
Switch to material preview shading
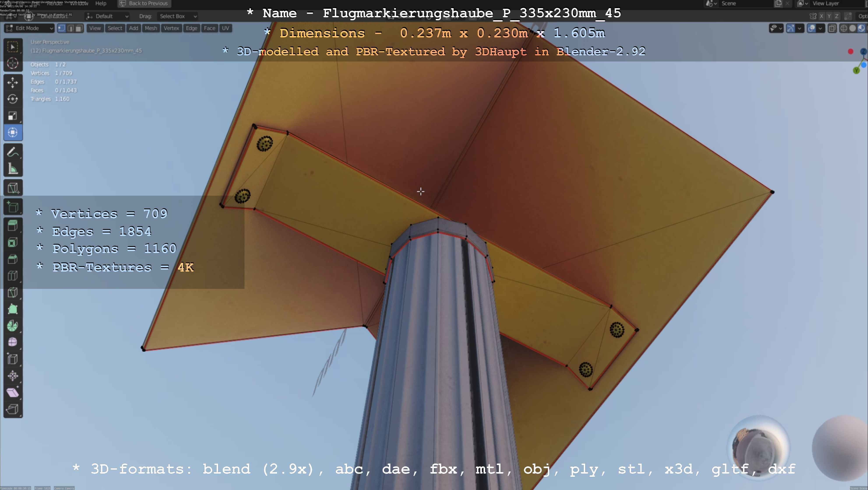[861, 28]
